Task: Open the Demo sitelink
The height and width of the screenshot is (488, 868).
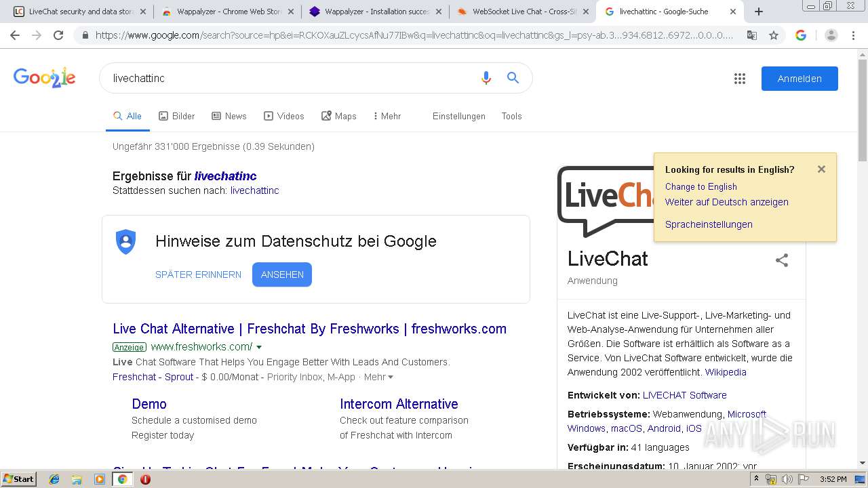Action: (x=149, y=404)
